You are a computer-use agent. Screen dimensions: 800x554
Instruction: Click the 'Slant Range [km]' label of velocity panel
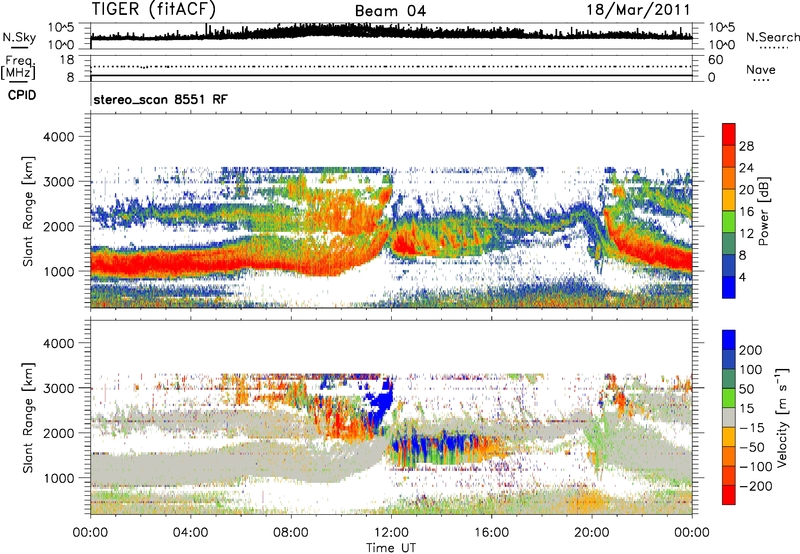(x=28, y=417)
